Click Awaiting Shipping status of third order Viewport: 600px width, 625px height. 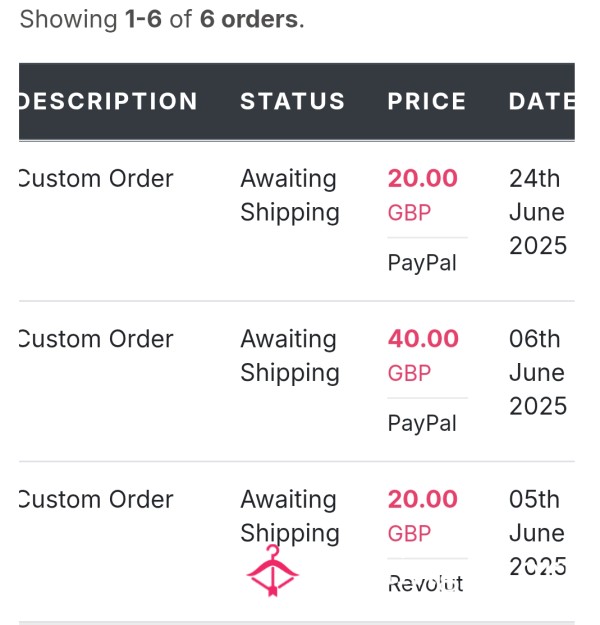[x=290, y=516]
